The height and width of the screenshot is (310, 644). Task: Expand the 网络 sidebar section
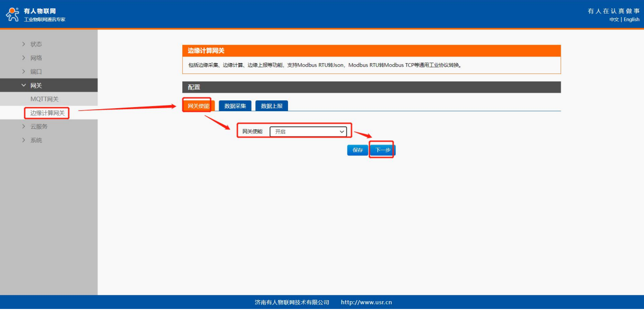click(x=36, y=58)
